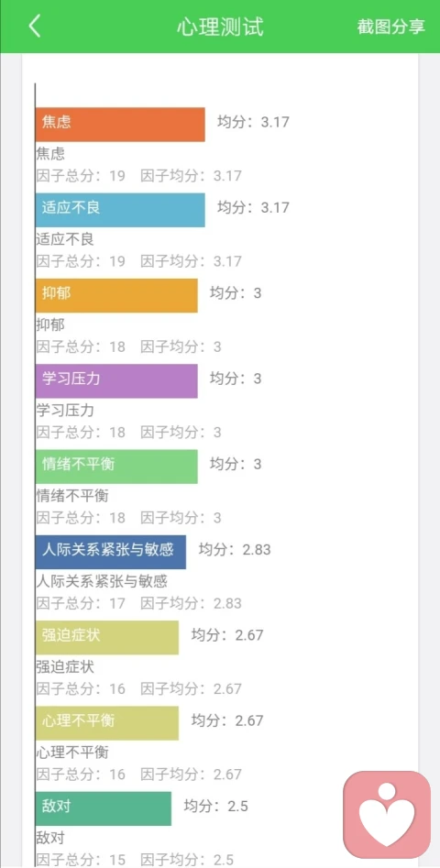Image resolution: width=440 pixels, height=868 pixels.
Task: Tap 均分：2.5 next to 敌对
Action: click(x=215, y=806)
